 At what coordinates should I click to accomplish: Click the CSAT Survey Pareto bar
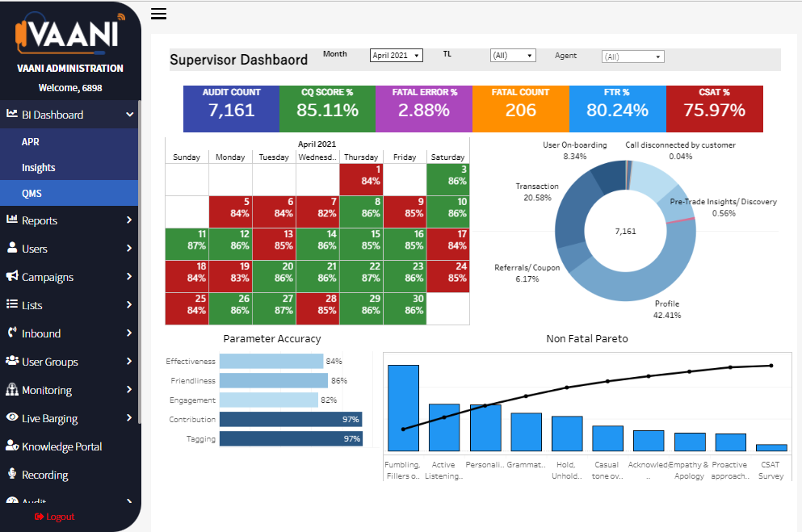click(771, 448)
